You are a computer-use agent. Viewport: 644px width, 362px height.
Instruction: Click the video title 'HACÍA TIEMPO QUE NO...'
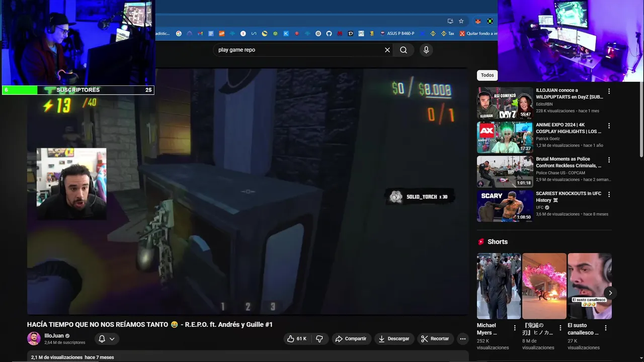[x=150, y=325]
